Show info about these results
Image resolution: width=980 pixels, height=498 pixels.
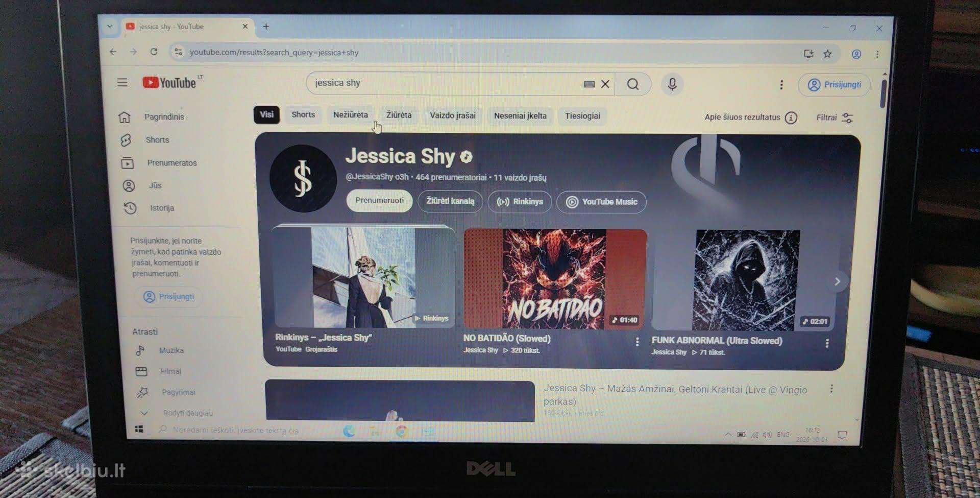tap(791, 118)
